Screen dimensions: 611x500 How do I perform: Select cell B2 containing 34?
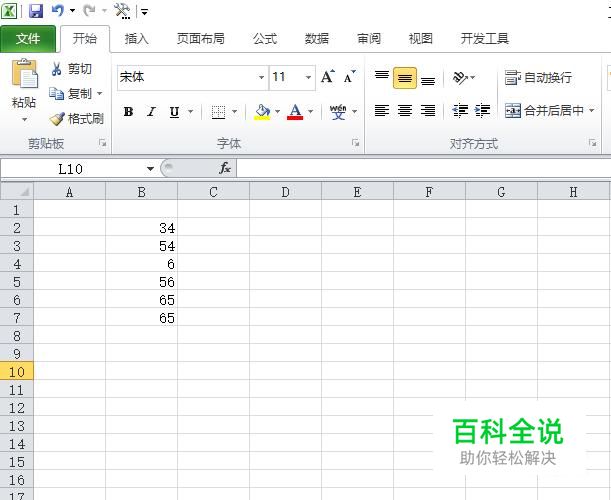pos(141,227)
